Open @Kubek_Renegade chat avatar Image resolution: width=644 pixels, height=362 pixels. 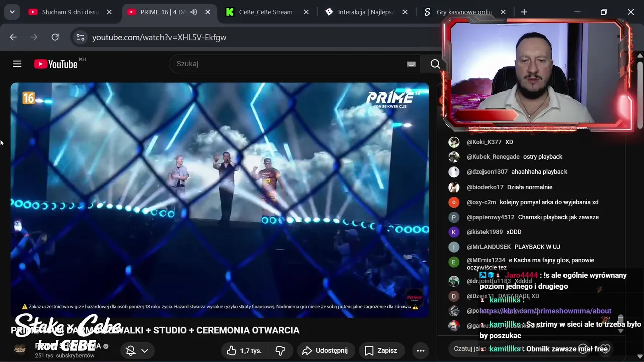454,157
